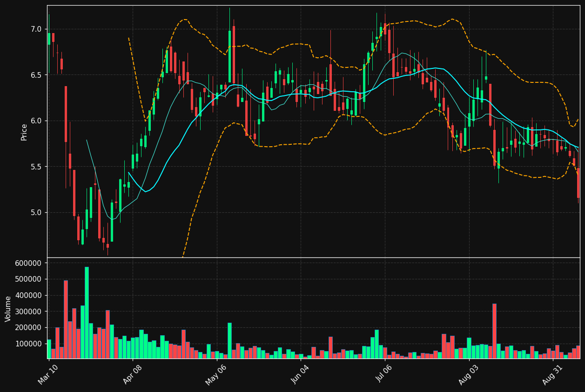Image resolution: width=585 pixels, height=392 pixels.
Task: Click the 6.5 price axis value
Action: pos(36,75)
